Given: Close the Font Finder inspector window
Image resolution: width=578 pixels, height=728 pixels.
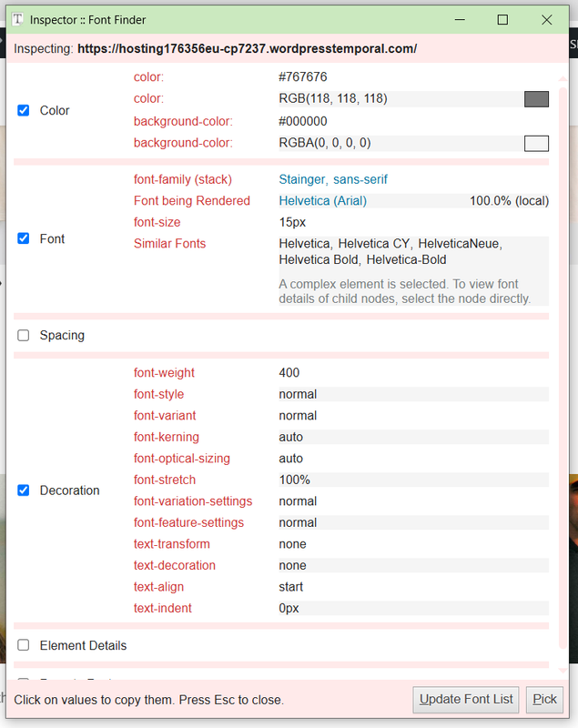Looking at the screenshot, I should coord(546,19).
